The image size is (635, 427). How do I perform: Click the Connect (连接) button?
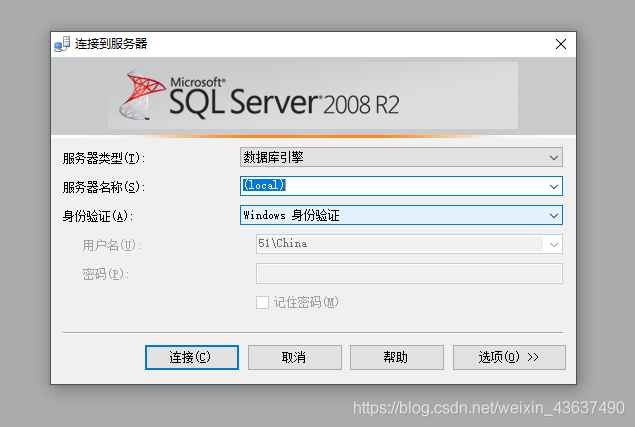192,357
